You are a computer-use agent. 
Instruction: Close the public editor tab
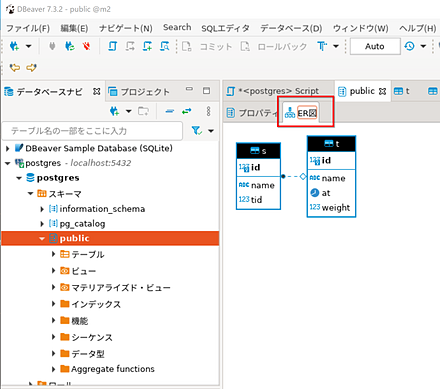(x=383, y=91)
